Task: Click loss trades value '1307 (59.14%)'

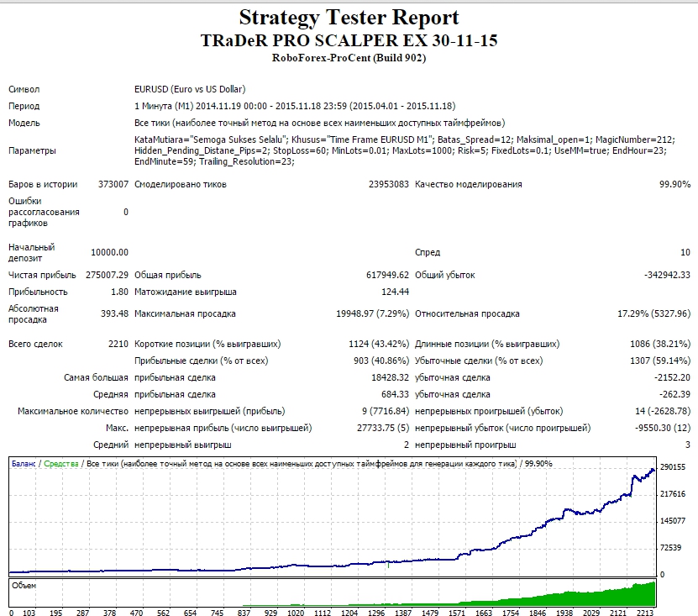Action: pos(660,361)
